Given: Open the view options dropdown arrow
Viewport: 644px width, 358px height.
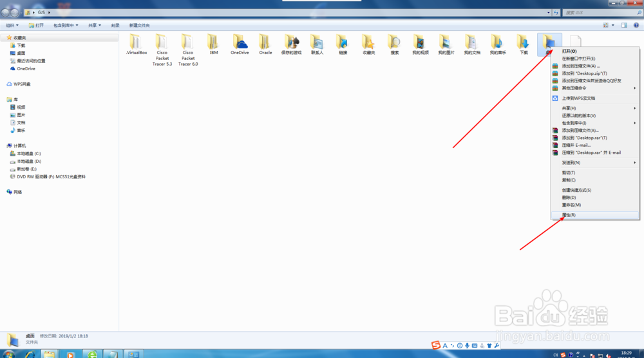Looking at the screenshot, I should tap(613, 25).
